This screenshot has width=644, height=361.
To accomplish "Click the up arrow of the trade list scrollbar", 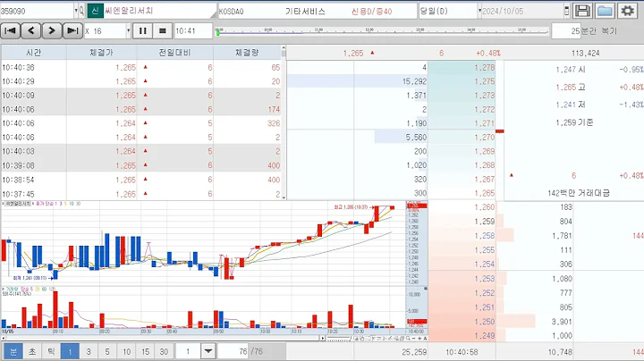I will coord(284,48).
